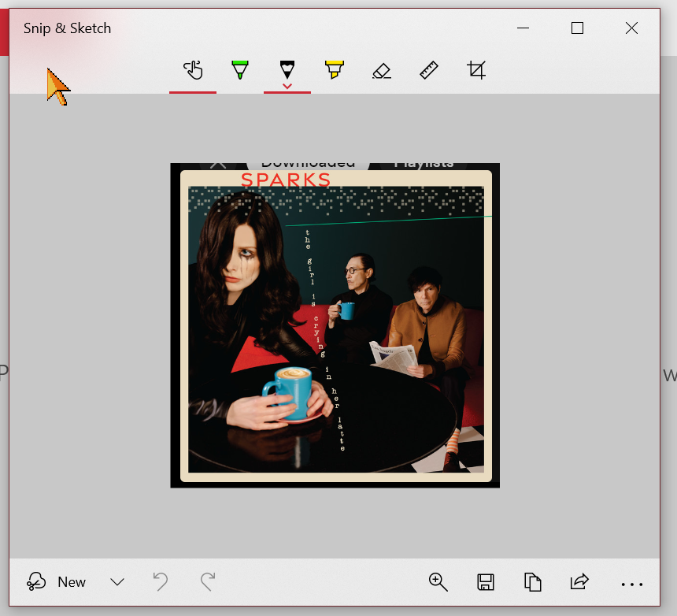The width and height of the screenshot is (677, 616).
Task: Copy the snip to clipboard
Action: click(533, 582)
